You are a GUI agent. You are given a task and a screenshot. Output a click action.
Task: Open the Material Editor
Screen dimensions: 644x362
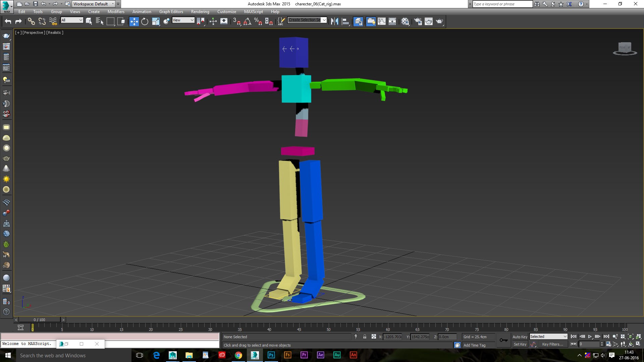tap(405, 21)
